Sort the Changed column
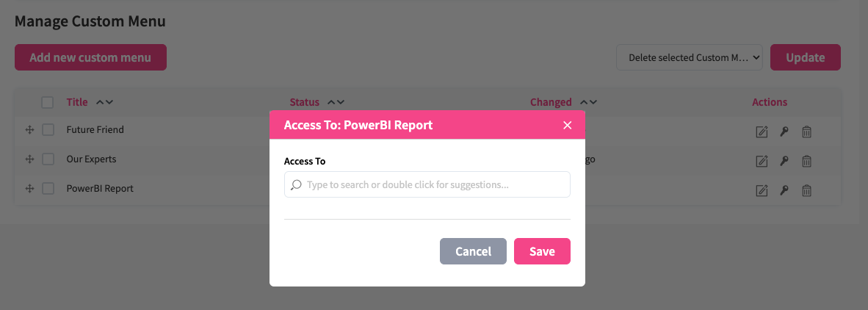The image size is (868, 310). point(587,103)
